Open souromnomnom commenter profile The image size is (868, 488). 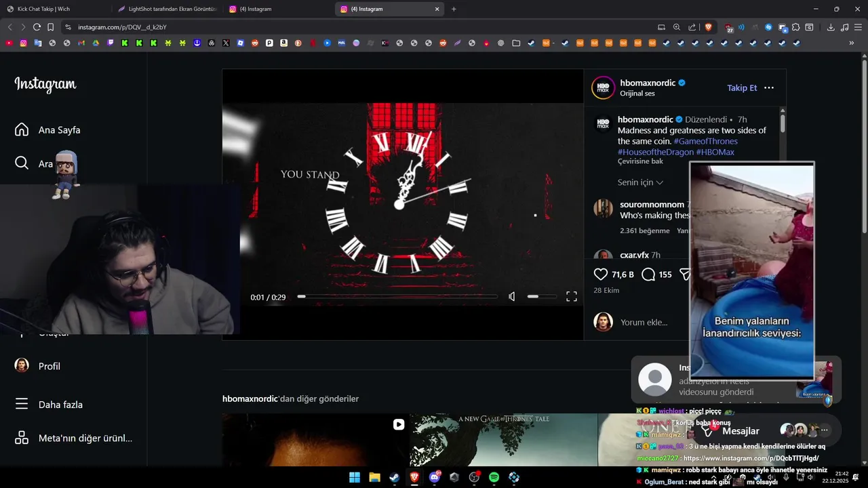click(652, 205)
